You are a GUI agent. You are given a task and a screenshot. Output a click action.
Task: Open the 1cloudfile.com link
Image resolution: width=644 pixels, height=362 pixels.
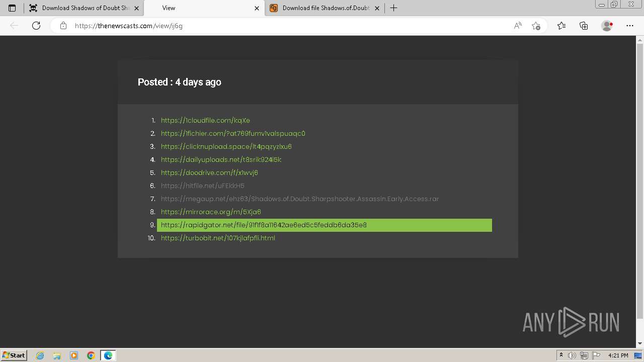tap(205, 120)
